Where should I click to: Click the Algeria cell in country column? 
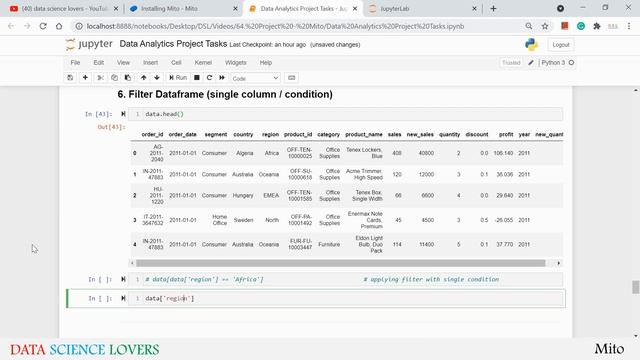(244, 153)
